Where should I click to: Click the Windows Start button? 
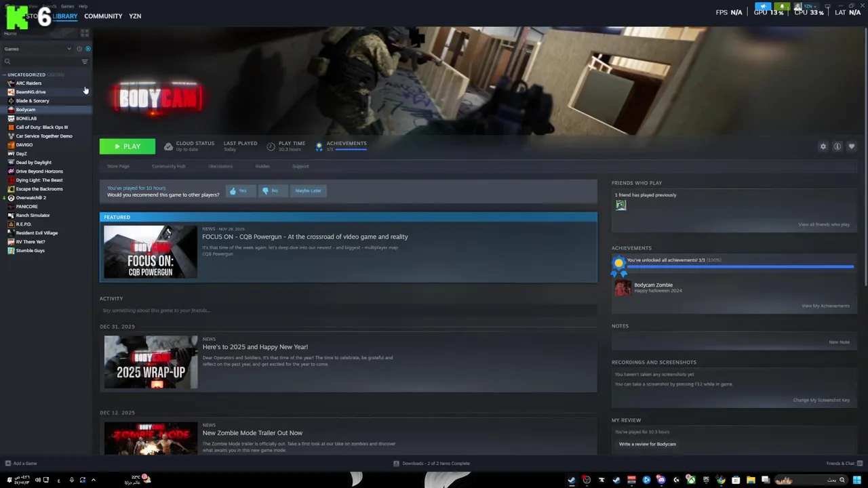click(x=857, y=481)
